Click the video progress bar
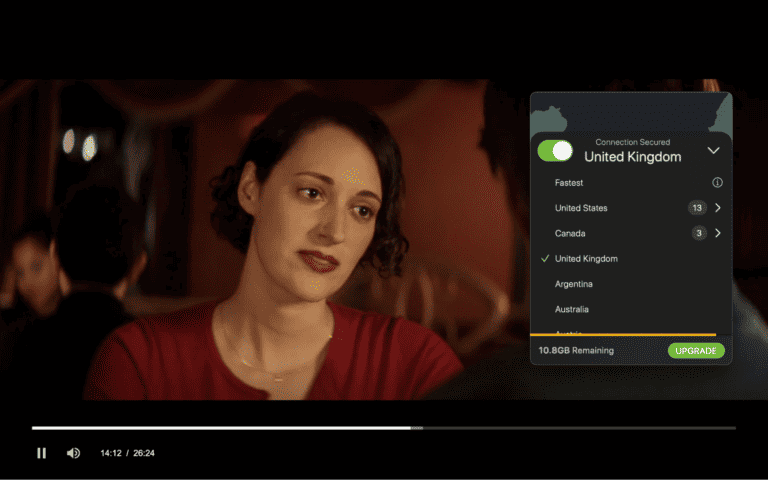Image resolution: width=768 pixels, height=480 pixels. 384,428
